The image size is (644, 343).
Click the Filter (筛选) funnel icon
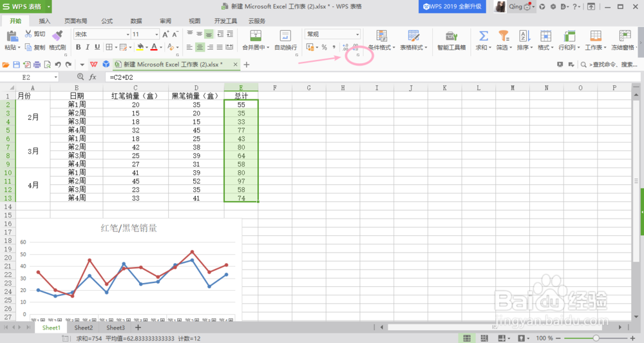coord(504,35)
